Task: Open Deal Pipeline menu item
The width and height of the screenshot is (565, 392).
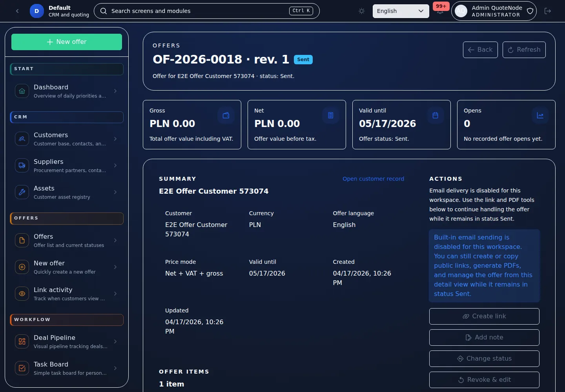Action: 67,341
